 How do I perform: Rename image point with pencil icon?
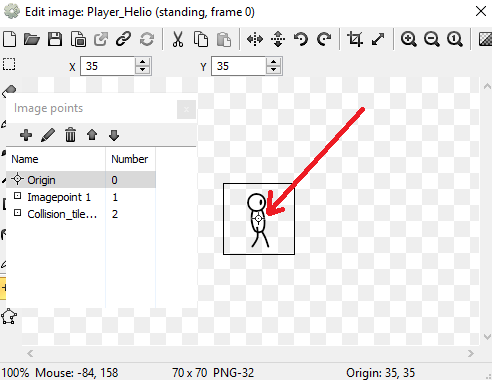pyautogui.click(x=48, y=135)
